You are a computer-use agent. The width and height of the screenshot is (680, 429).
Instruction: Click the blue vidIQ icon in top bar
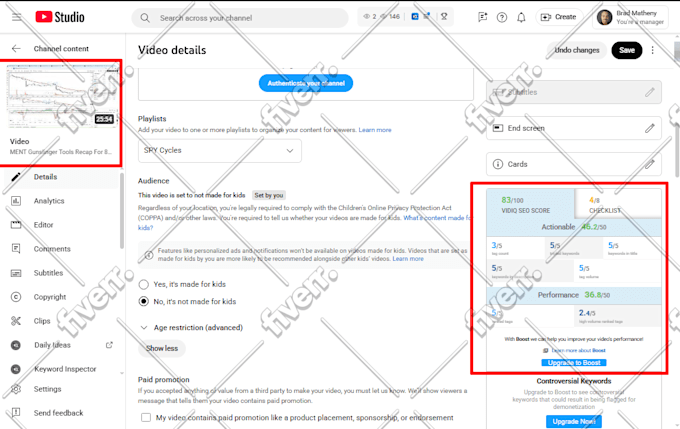(x=415, y=16)
